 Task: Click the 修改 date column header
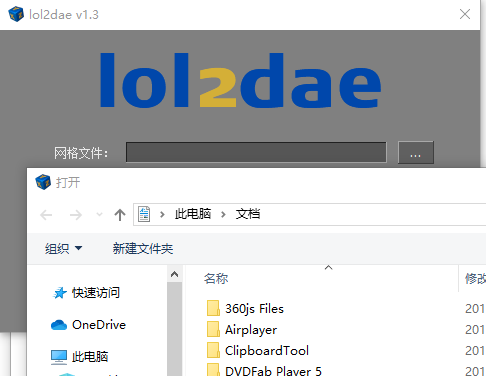pyautogui.click(x=475, y=279)
